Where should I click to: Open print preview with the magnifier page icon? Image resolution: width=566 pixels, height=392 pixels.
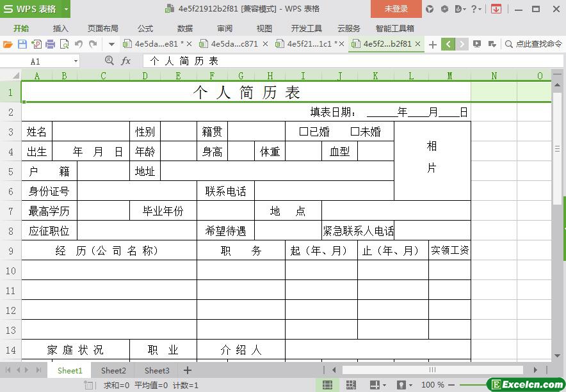[64, 44]
